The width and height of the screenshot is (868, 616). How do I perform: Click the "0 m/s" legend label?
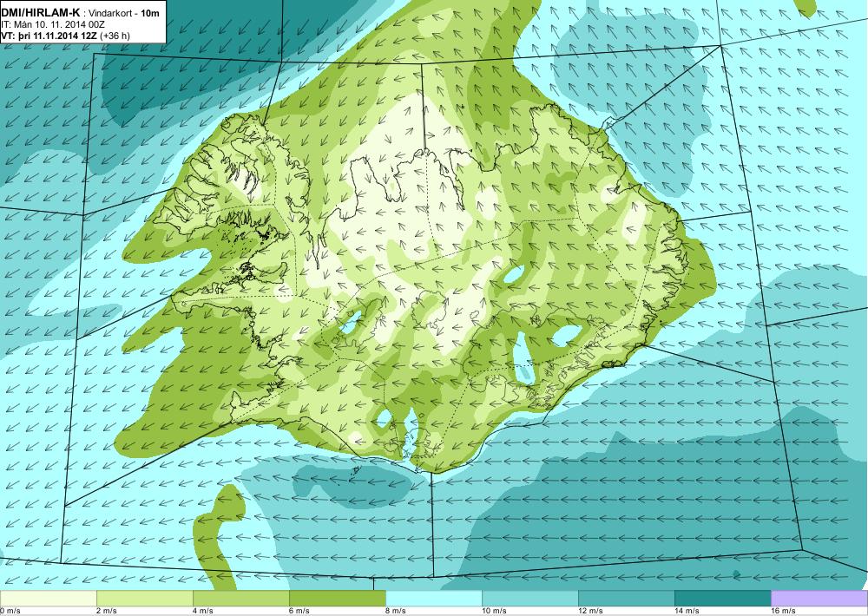coord(10,611)
